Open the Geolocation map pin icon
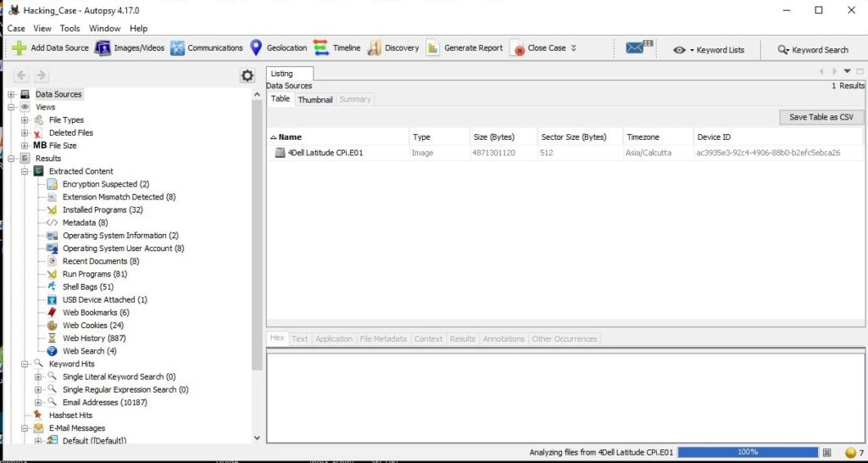 click(x=256, y=47)
